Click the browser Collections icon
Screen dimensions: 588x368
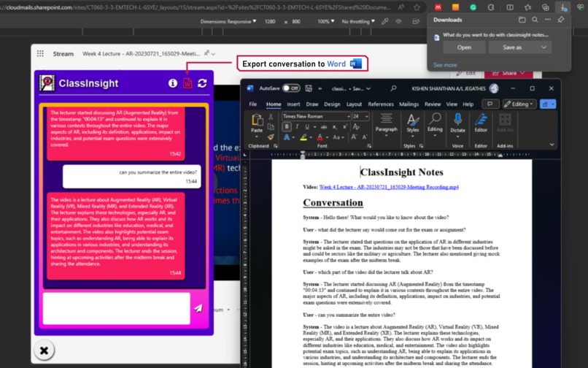(545, 7)
